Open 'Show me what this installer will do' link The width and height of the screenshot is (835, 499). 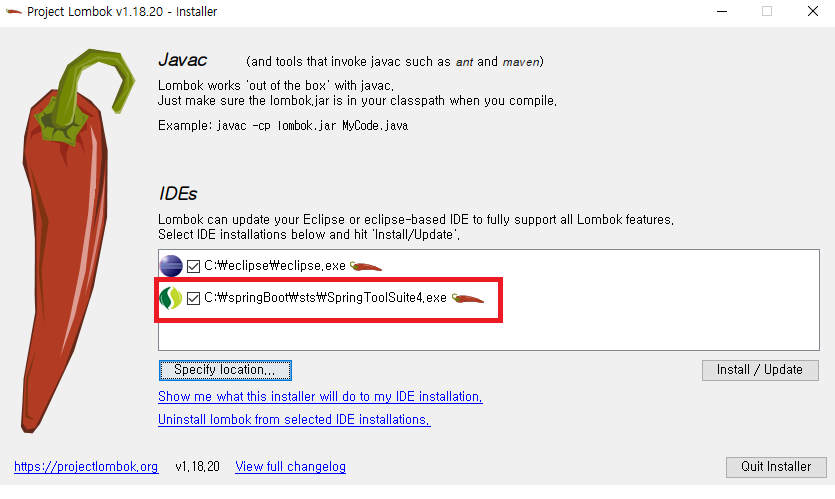pyautogui.click(x=320, y=397)
